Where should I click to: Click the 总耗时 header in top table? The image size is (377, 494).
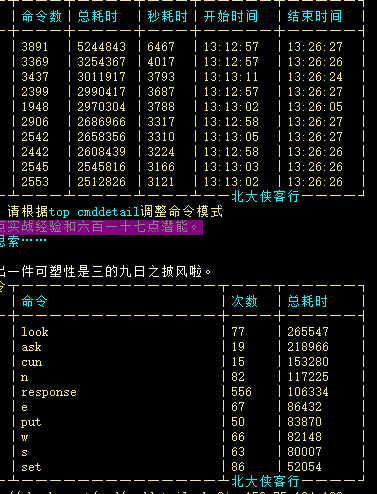pos(97,16)
